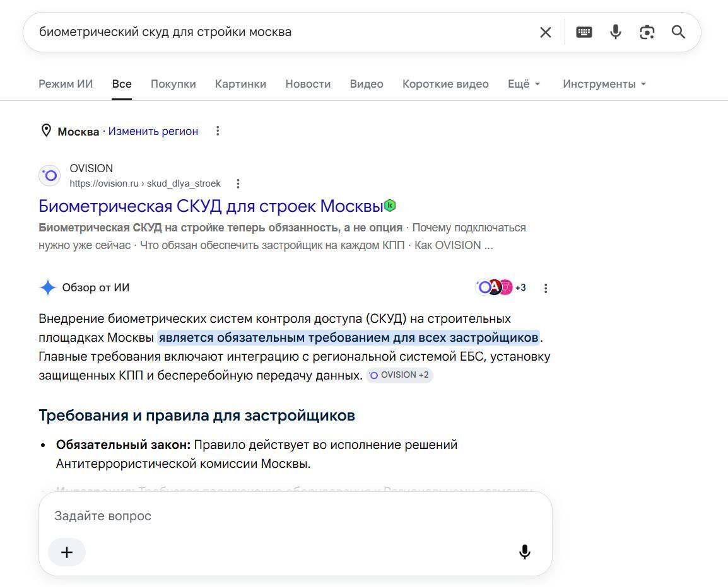Go to the Новости tab

pyautogui.click(x=308, y=84)
